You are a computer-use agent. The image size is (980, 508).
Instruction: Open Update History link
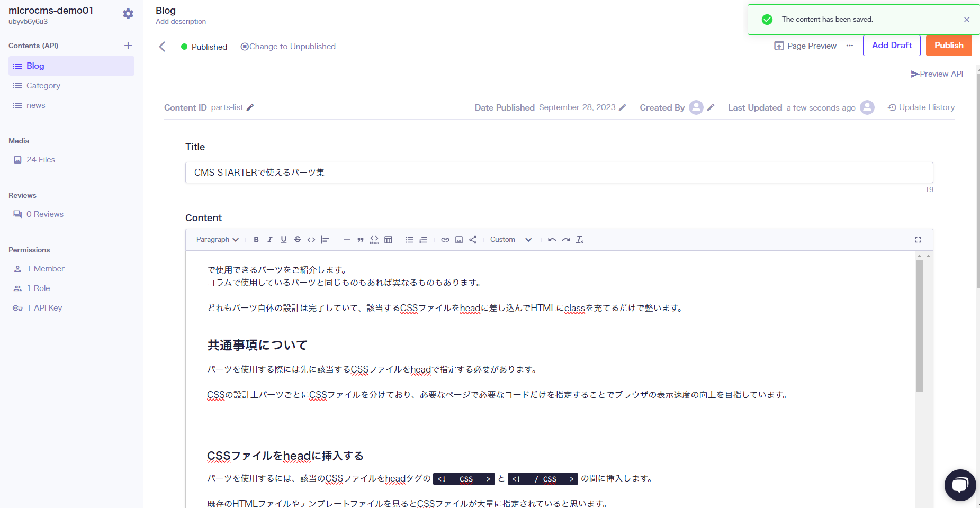coord(921,107)
